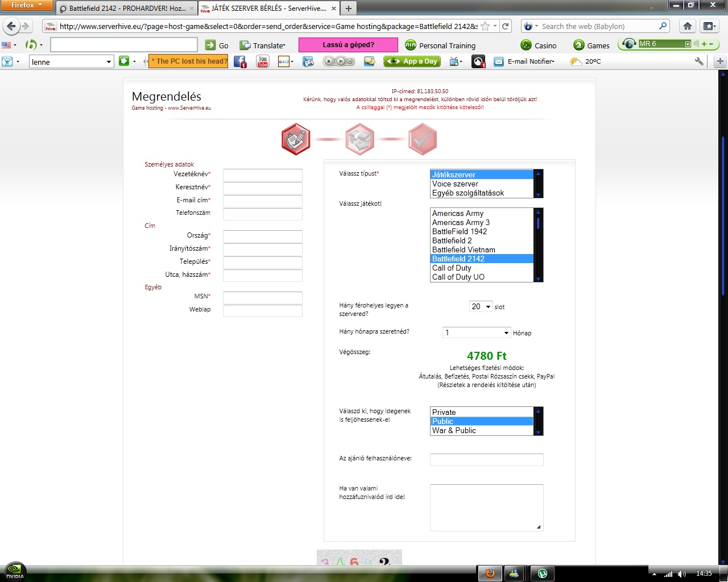Viewport: 728px width, 582px height.
Task: Switch to JÁTÉK SZERVER BÉRLÉS tab
Action: [269, 9]
